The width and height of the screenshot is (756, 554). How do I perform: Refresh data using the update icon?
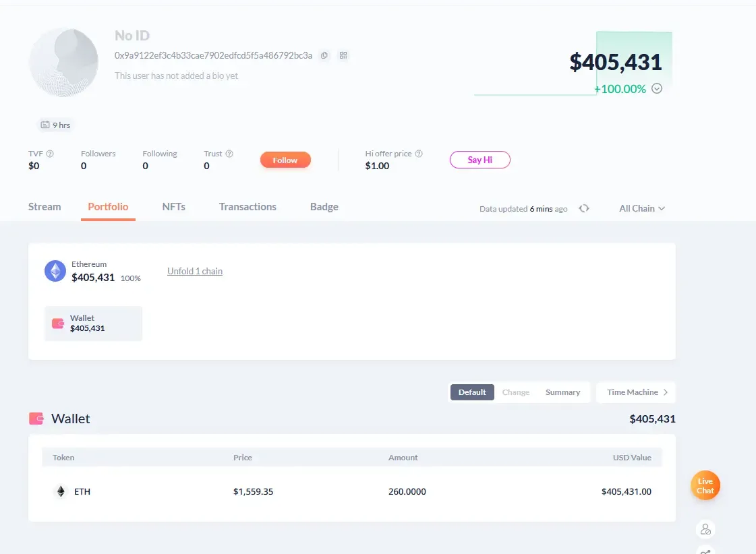click(584, 208)
